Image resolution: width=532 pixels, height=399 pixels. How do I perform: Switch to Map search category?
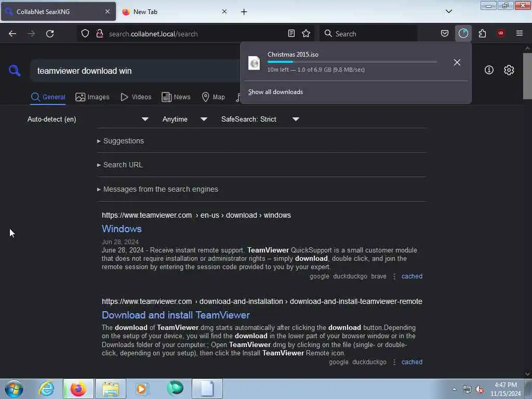(x=214, y=97)
